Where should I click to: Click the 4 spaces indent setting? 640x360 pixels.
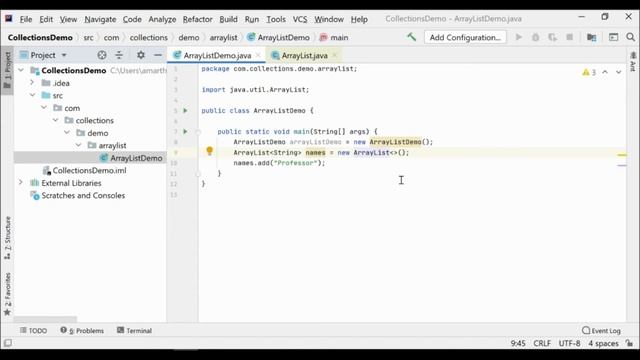[603, 343]
